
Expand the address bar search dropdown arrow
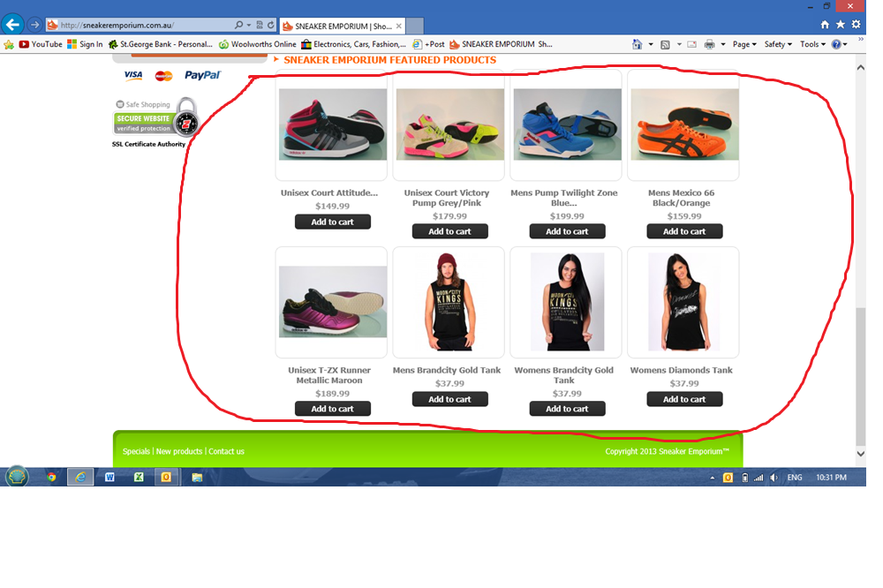[249, 26]
